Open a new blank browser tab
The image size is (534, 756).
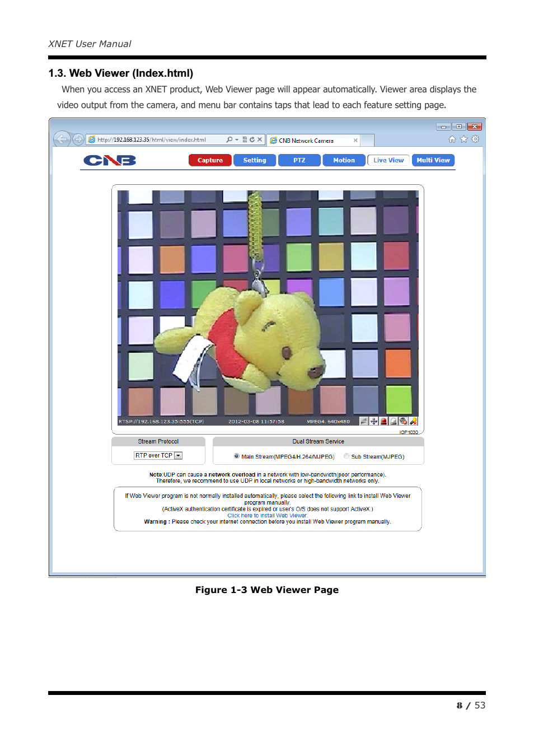[x=367, y=141]
